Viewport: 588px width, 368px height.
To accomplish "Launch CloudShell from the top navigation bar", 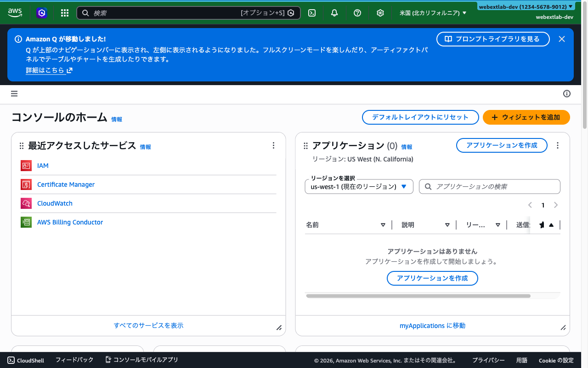I will click(x=312, y=13).
